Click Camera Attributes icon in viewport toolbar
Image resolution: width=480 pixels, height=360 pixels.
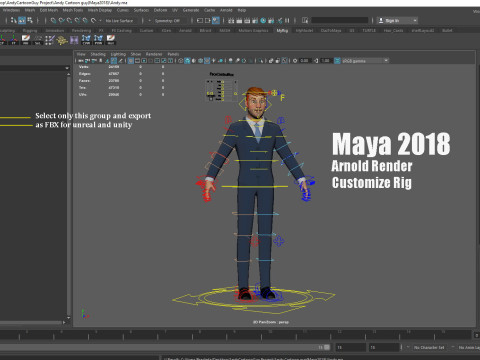click(x=94, y=61)
